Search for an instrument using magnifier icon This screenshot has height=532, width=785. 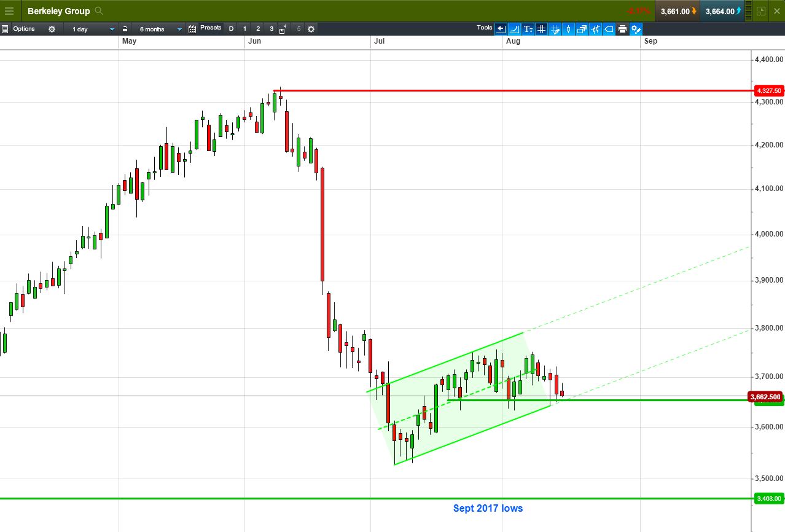point(100,11)
